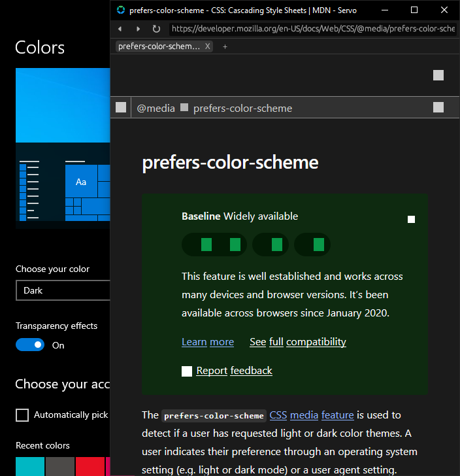Image resolution: width=460 pixels, height=476 pixels.
Task: Click the icon beside Report feedback
Action: coord(187,371)
